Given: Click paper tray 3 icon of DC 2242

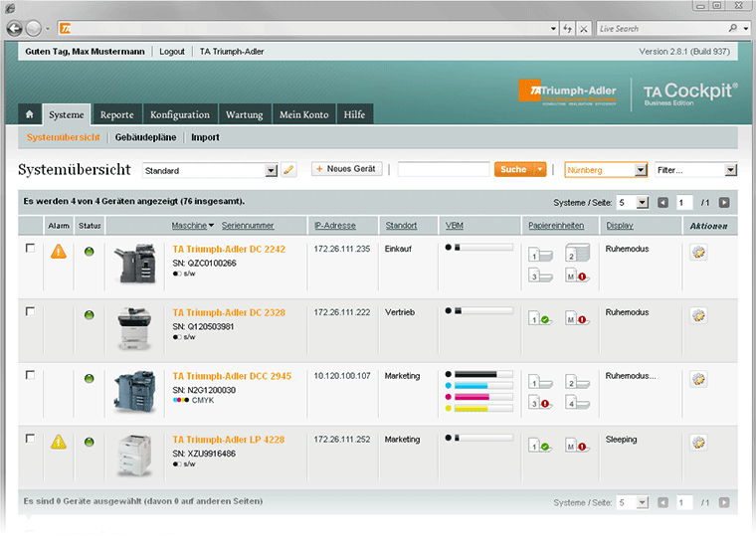Looking at the screenshot, I should coord(540,276).
